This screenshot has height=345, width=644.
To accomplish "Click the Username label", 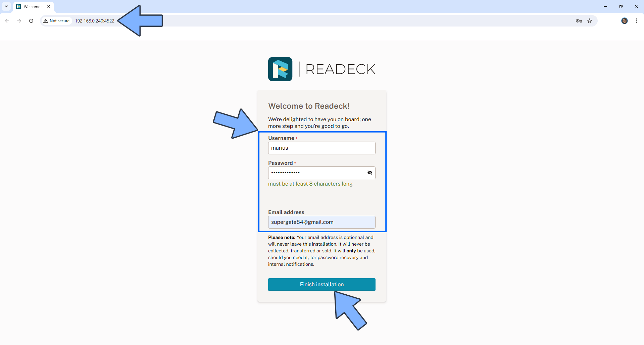I will click(281, 138).
